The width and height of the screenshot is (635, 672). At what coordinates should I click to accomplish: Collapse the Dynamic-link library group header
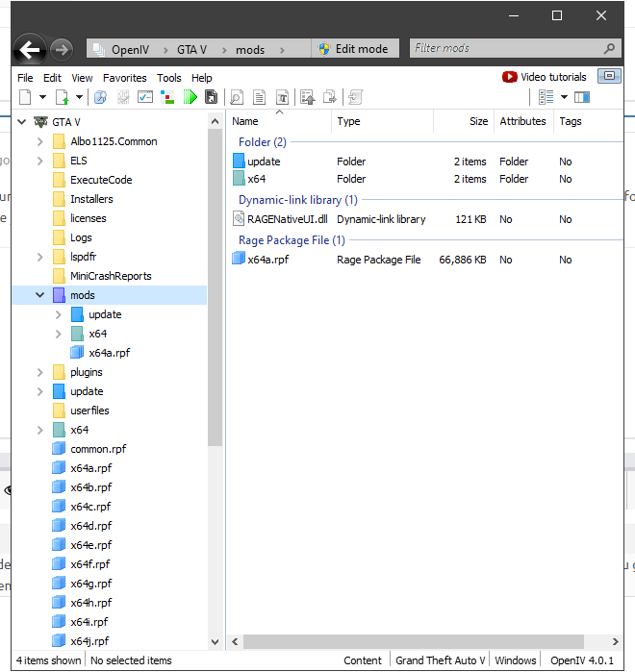coord(298,200)
